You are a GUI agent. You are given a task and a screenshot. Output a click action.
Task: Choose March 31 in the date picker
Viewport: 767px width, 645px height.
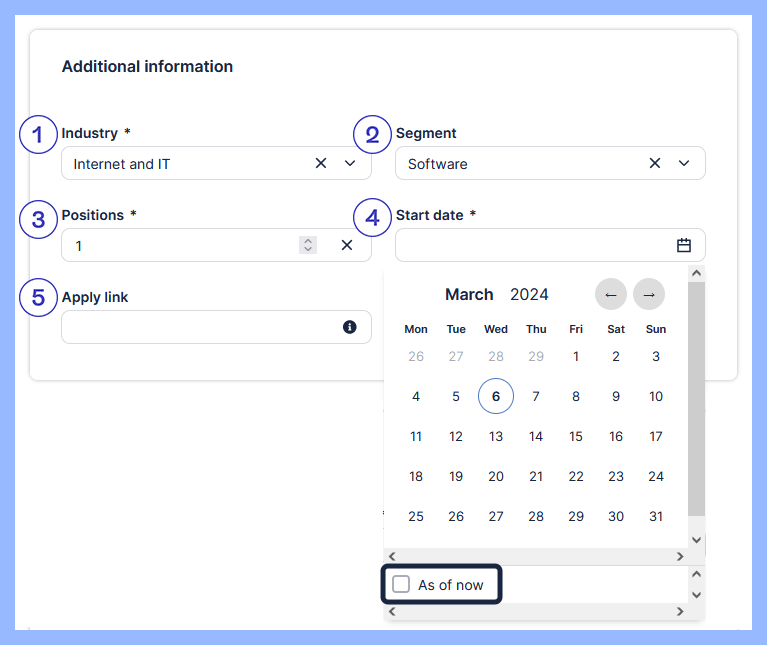(656, 516)
